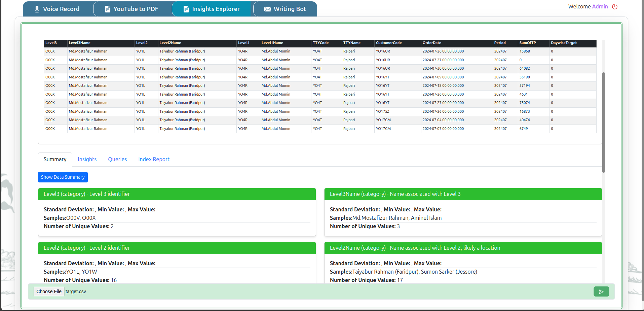Click the DaywiseTarget column header

(x=564, y=43)
